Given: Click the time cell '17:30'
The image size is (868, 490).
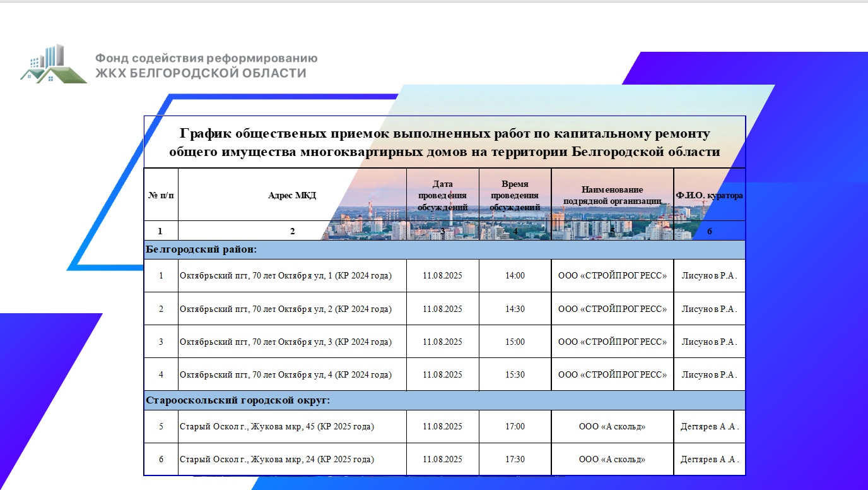Looking at the screenshot, I should coord(515,460).
